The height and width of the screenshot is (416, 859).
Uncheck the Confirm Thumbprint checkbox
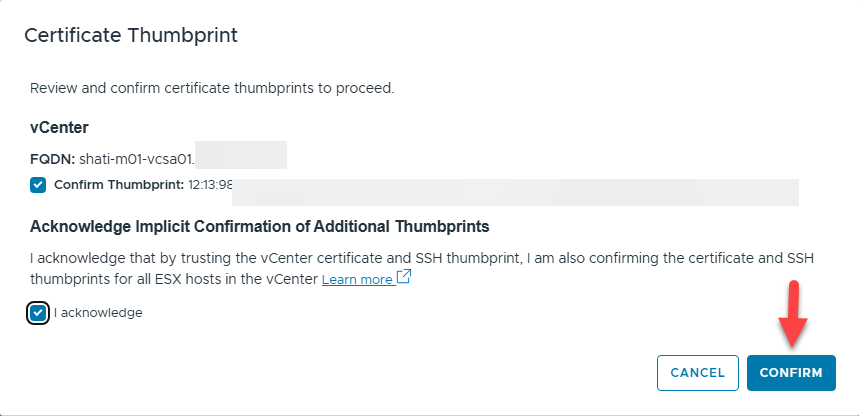(38, 185)
